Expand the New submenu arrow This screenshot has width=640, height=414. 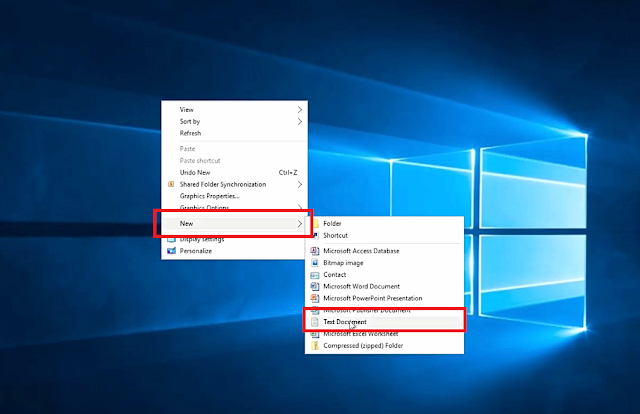click(300, 223)
